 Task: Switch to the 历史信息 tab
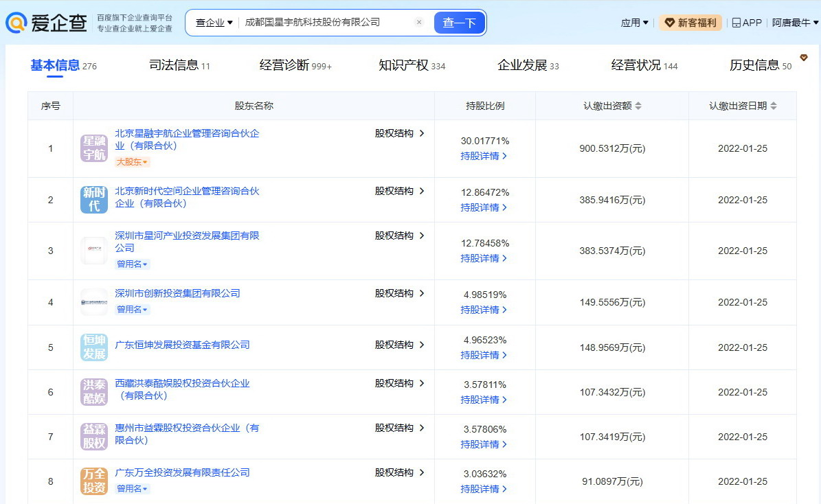pyautogui.click(x=761, y=65)
